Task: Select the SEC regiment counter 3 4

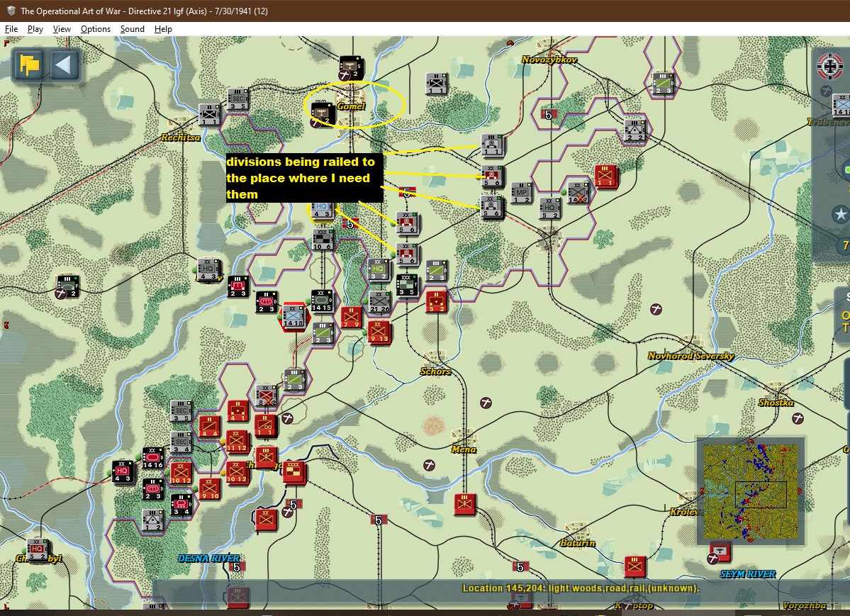Action: point(181,442)
